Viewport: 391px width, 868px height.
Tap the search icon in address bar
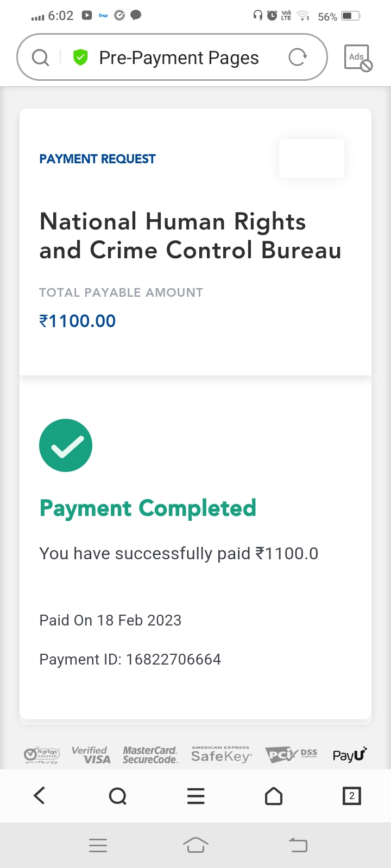pos(40,57)
